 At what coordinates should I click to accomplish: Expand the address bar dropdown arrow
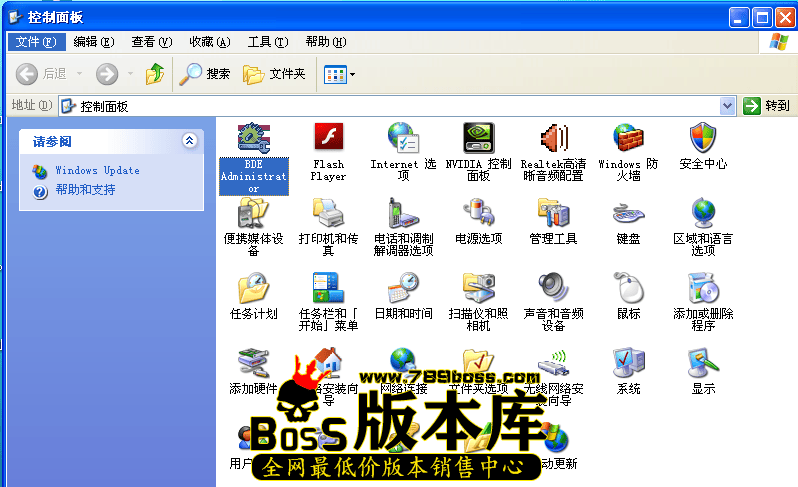click(727, 106)
